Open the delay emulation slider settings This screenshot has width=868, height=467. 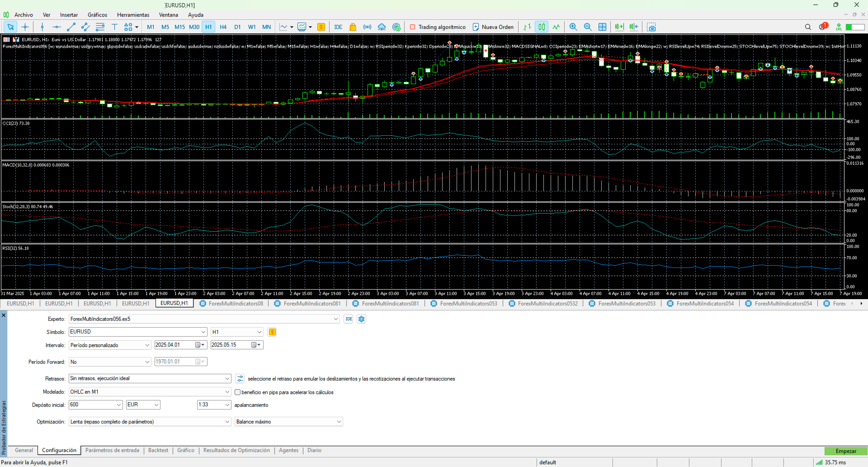240,378
